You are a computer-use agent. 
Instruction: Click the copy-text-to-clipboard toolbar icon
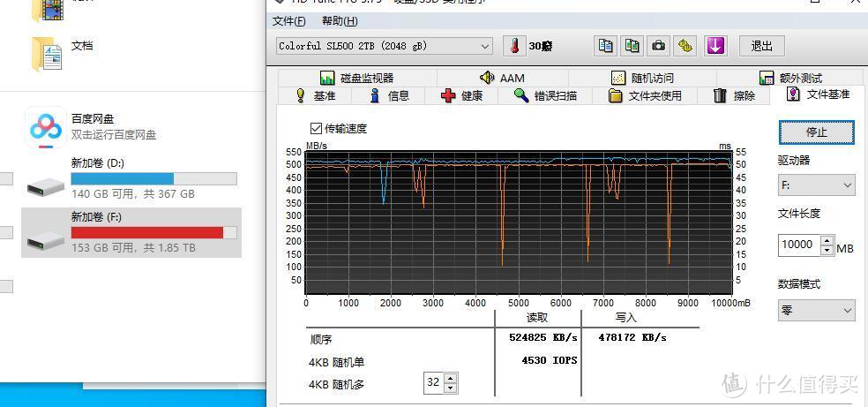pyautogui.click(x=606, y=47)
